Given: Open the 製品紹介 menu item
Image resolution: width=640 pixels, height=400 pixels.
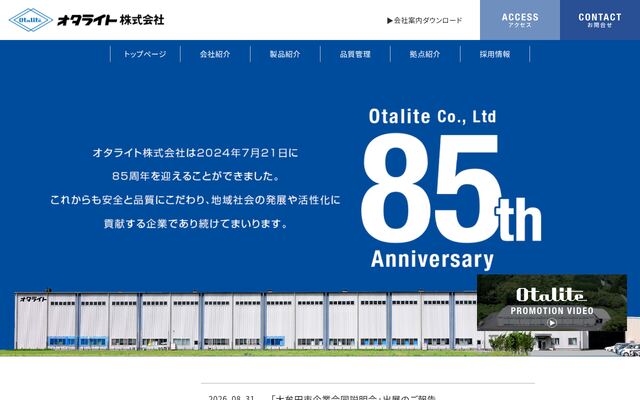Looking at the screenshot, I should (x=285, y=54).
